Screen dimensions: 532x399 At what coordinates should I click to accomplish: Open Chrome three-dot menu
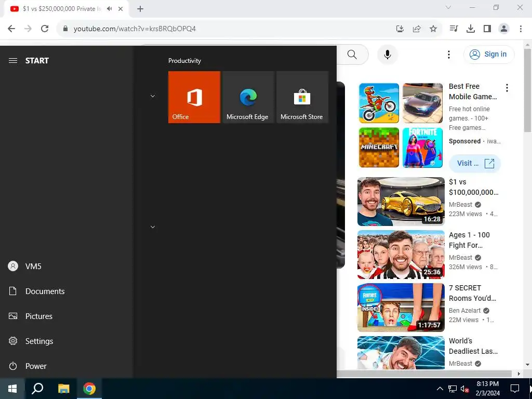[x=521, y=29]
